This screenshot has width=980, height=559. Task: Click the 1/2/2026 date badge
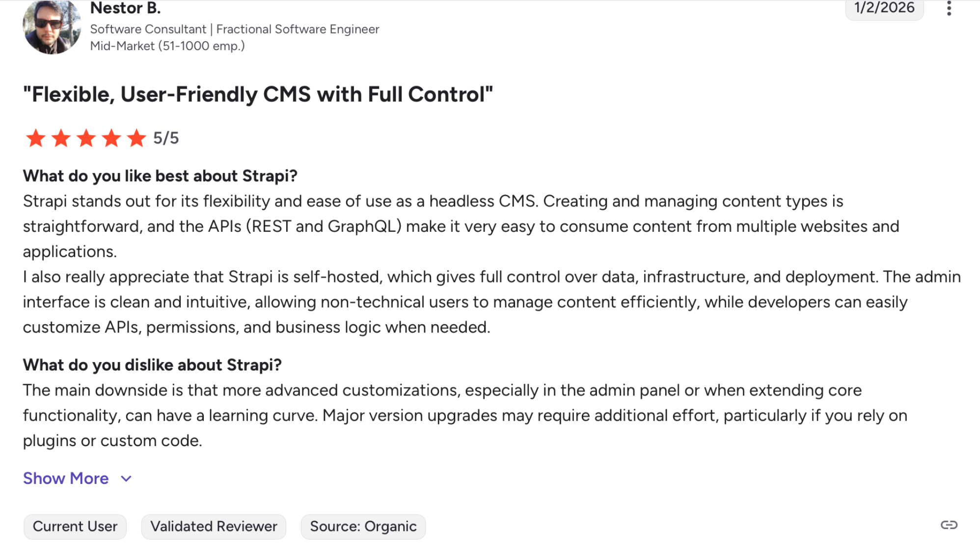coord(884,8)
